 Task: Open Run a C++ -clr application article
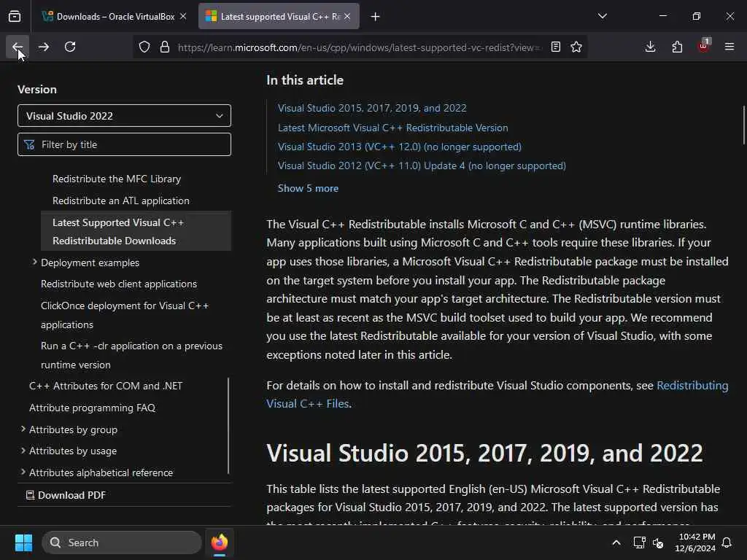[131, 355]
